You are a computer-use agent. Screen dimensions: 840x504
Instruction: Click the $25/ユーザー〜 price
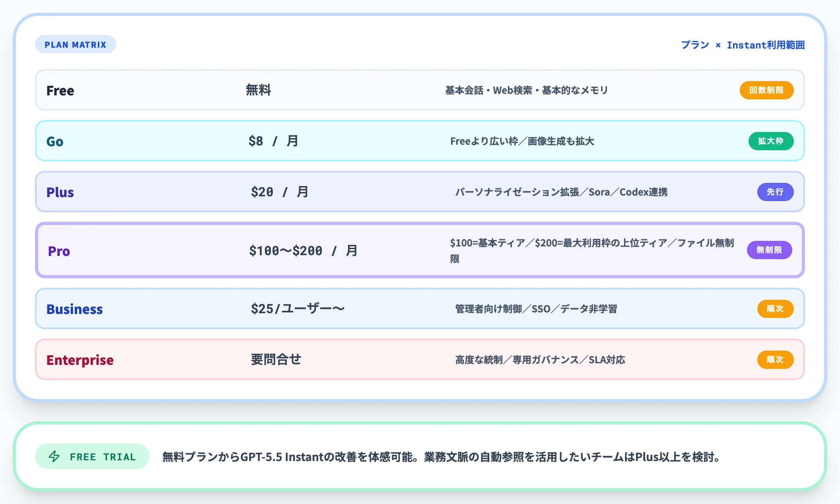coord(297,308)
